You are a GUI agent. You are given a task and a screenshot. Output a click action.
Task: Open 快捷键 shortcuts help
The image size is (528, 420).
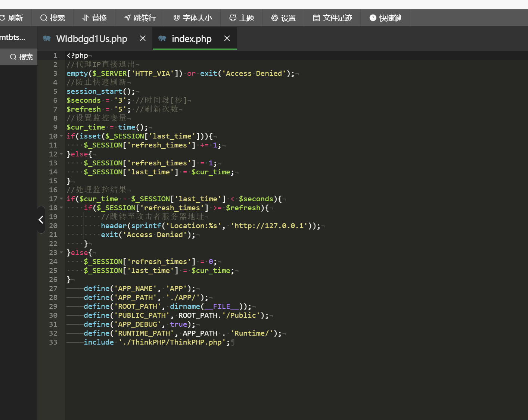(385, 18)
